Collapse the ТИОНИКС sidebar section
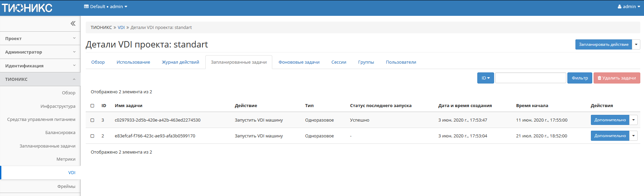The height and width of the screenshot is (196, 644). coord(40,79)
